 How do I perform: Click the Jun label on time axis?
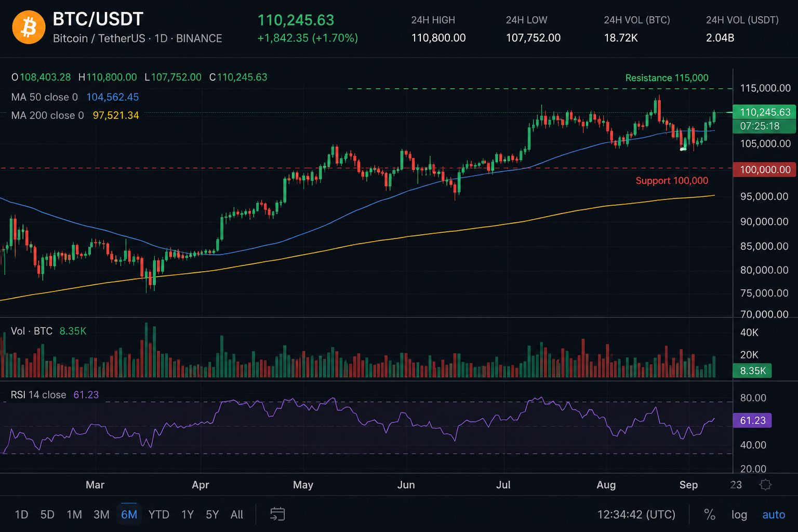pyautogui.click(x=406, y=485)
